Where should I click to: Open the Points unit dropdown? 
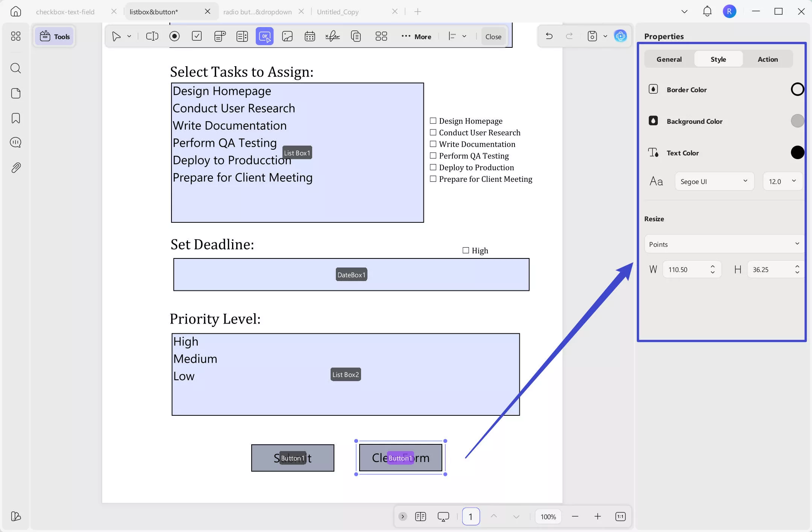(x=724, y=244)
